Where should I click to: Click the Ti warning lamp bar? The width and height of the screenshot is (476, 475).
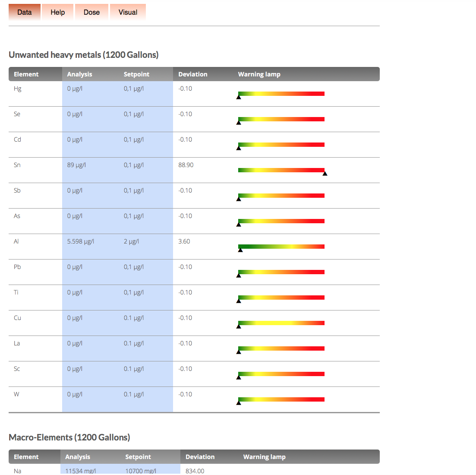pos(281,298)
